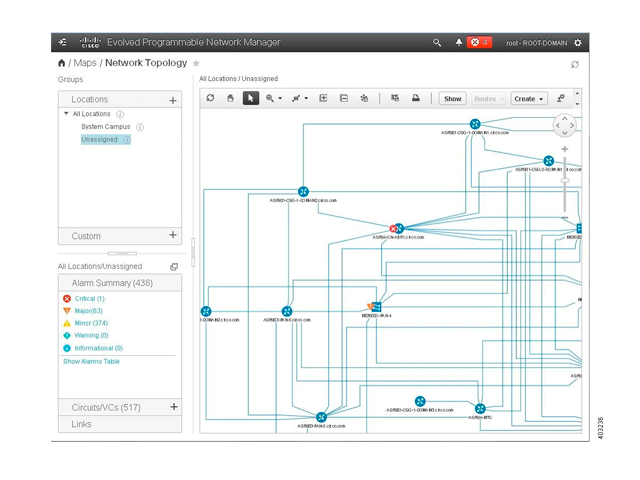Open the Show Alarms Table link
This screenshot has width=640, height=480.
point(91,361)
